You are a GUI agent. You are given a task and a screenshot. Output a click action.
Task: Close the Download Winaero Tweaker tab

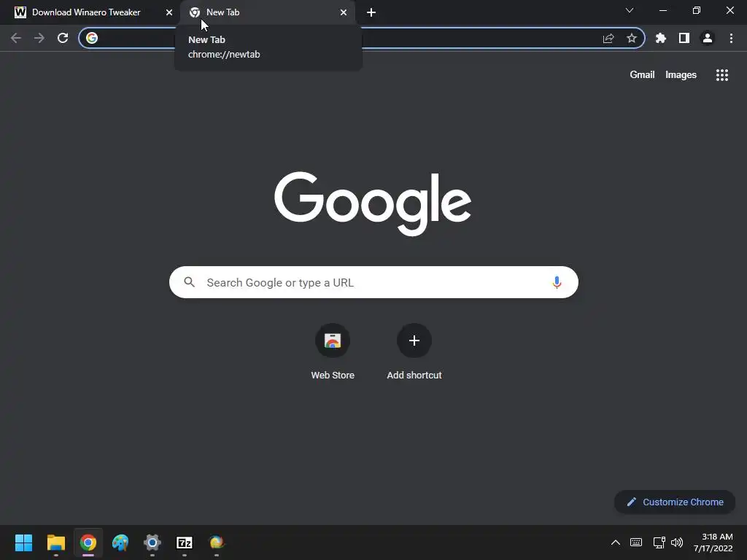tap(169, 12)
